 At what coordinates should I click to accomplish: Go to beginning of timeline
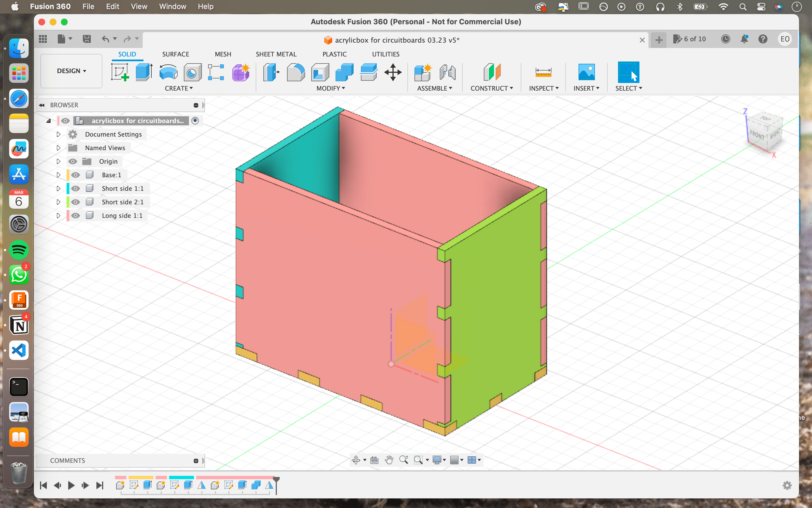click(43, 485)
